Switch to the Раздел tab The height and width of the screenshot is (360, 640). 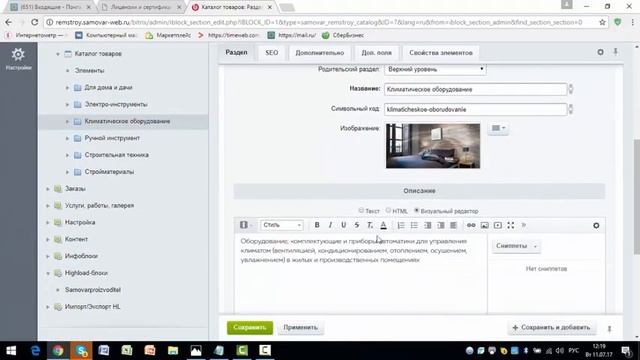(x=236, y=53)
